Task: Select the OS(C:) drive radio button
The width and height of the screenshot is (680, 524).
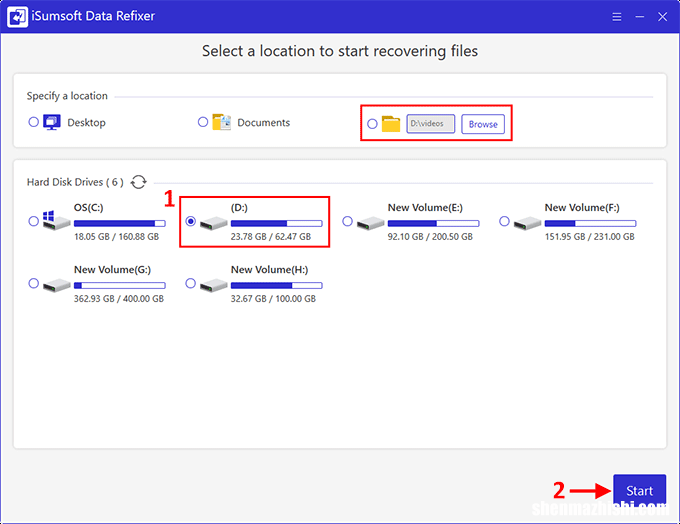Action: point(33,221)
